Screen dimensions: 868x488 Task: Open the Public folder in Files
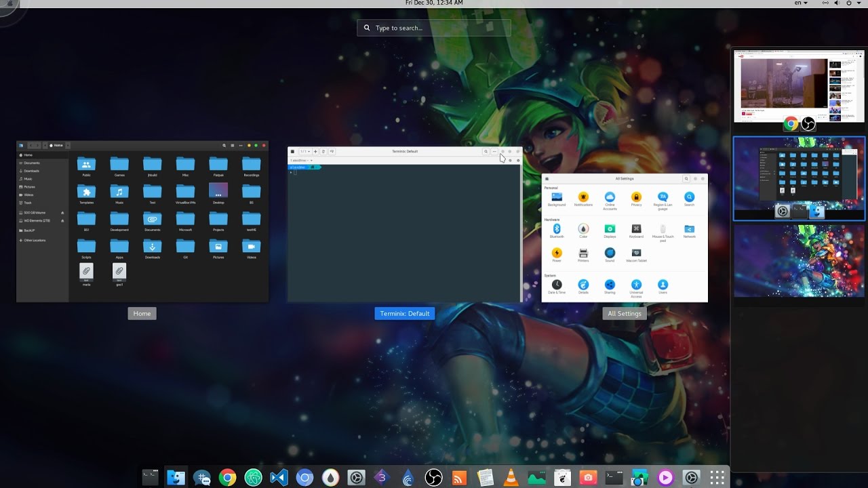(x=86, y=167)
